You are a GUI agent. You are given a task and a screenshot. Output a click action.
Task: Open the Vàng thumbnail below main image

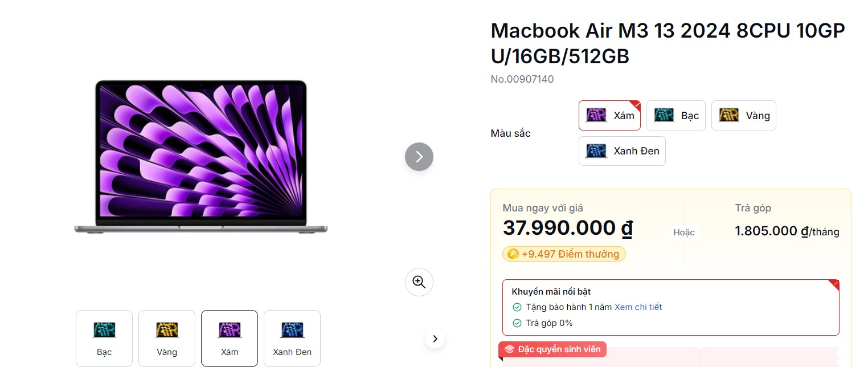[x=167, y=339]
